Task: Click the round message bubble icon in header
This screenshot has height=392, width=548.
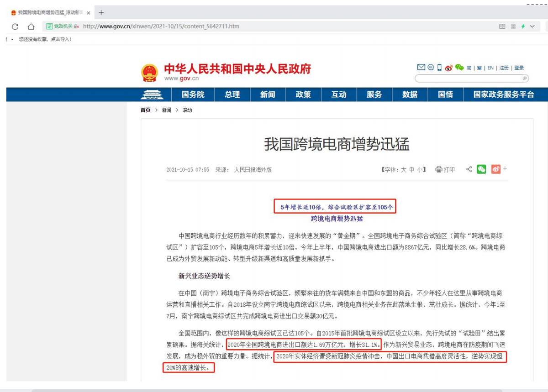Action: (431, 68)
